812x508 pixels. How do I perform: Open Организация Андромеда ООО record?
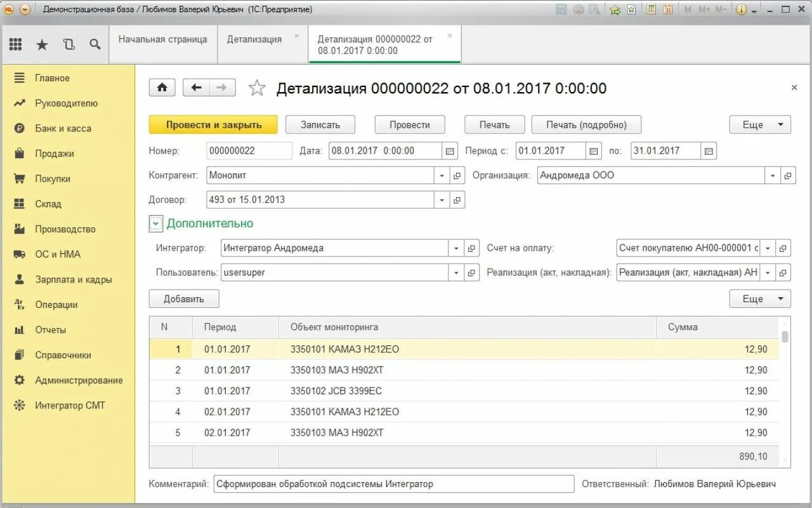coord(788,176)
